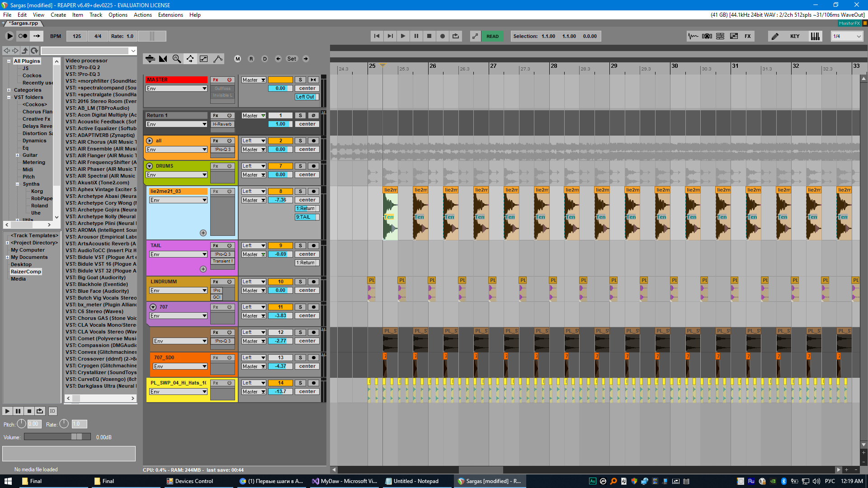The height and width of the screenshot is (488, 868).
Task: Select RaizerComp in the browser tree
Action: pyautogui.click(x=26, y=272)
